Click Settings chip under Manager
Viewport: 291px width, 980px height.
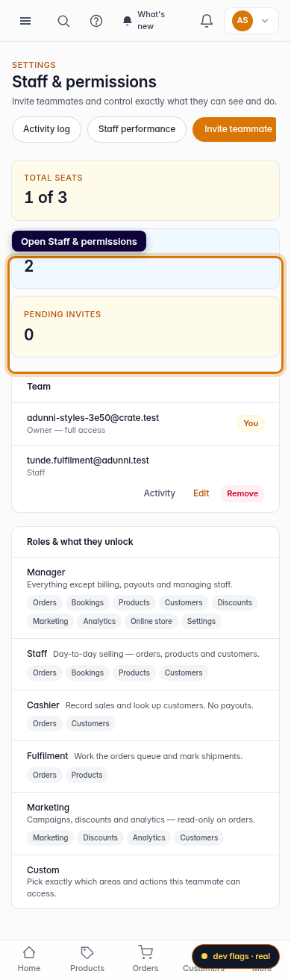(201, 621)
